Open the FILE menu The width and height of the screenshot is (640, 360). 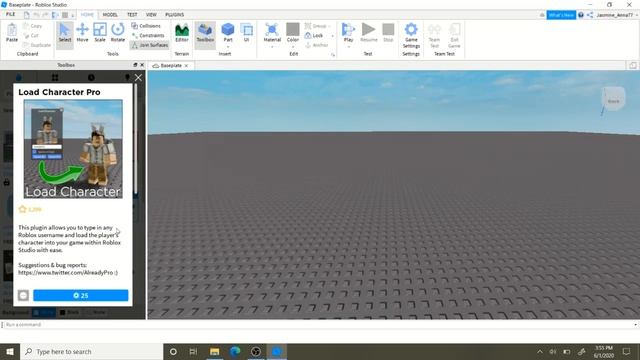point(10,14)
